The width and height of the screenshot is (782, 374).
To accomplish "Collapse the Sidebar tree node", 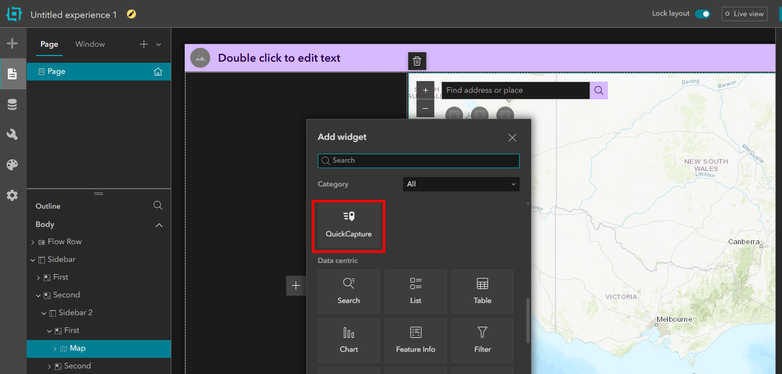I will pos(33,260).
